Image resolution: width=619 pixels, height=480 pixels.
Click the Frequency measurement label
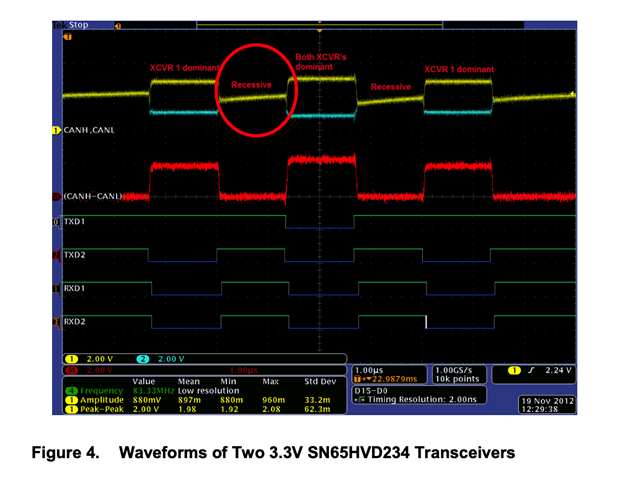(101, 391)
